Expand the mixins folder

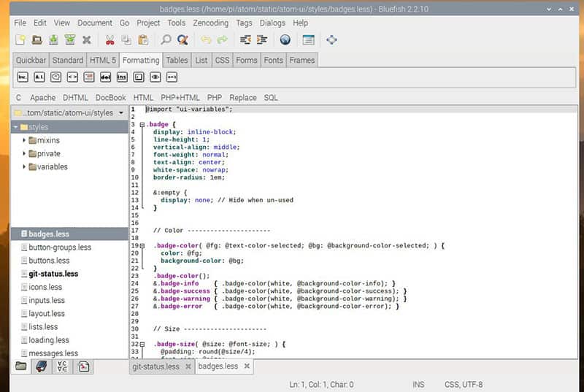(x=24, y=140)
